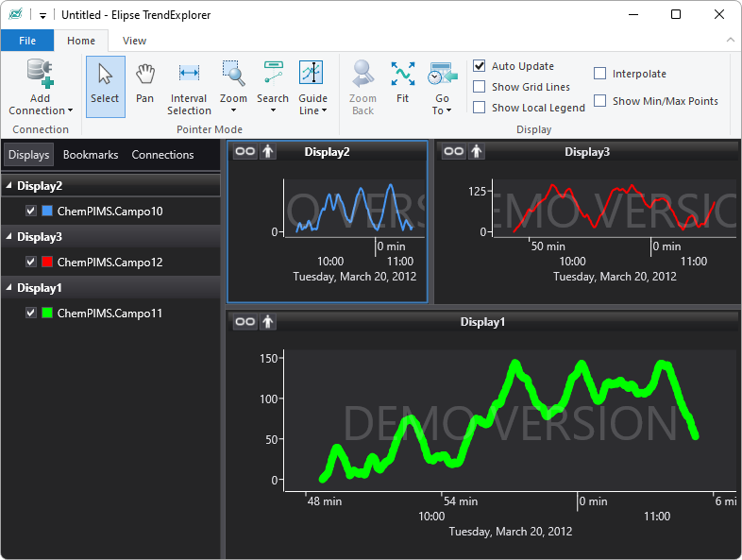Click the Display1 chart title bar

(x=482, y=322)
